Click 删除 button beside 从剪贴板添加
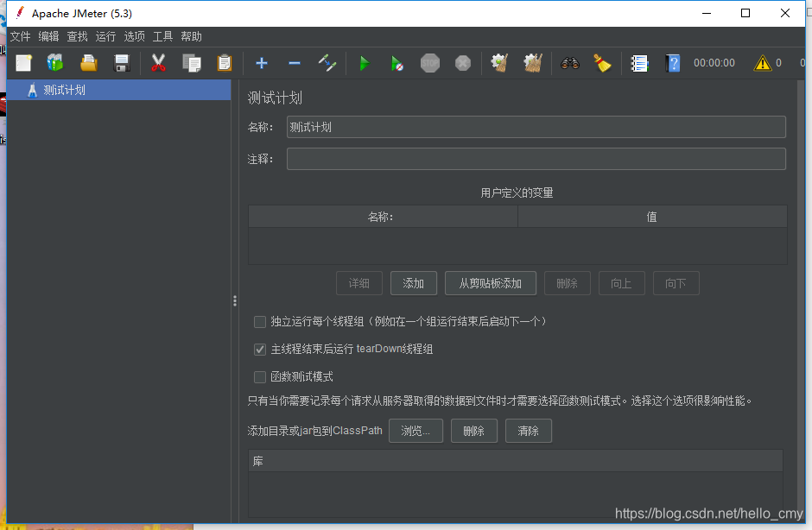Screen dimensions: 812x530 (x=567, y=283)
